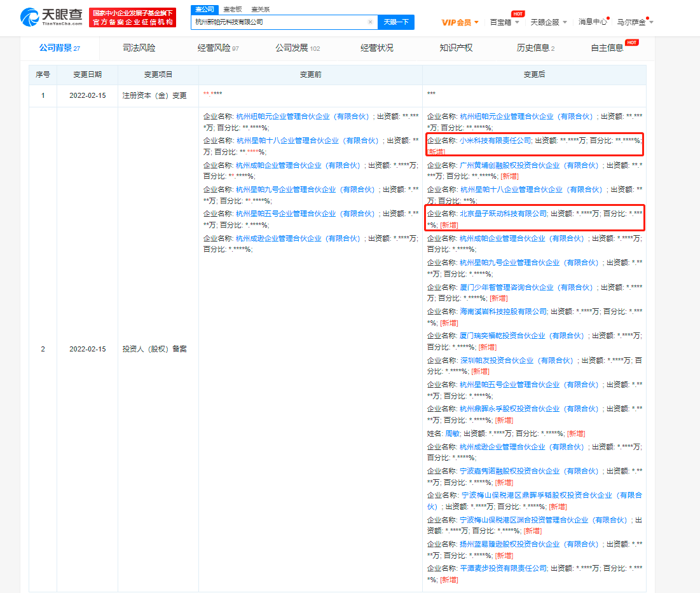Viewport: 700px width, 593px height.
Task: Switch to the 经营状况 tab
Action: [x=377, y=48]
